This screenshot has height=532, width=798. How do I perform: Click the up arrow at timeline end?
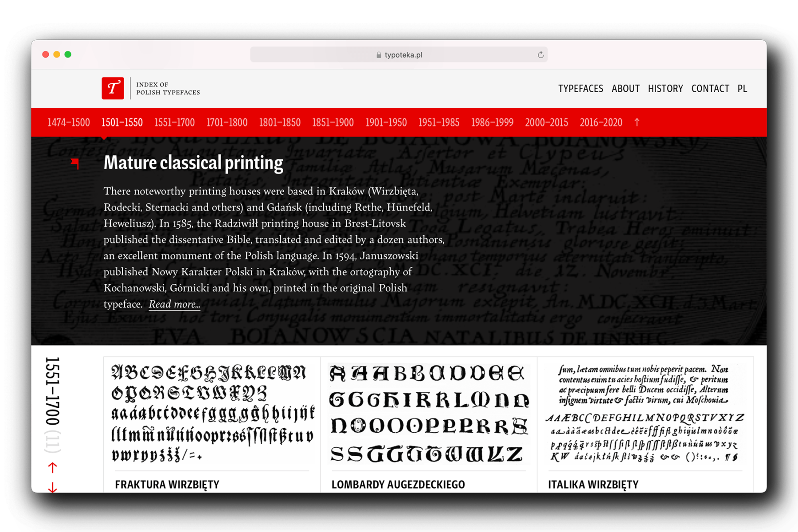tap(637, 122)
